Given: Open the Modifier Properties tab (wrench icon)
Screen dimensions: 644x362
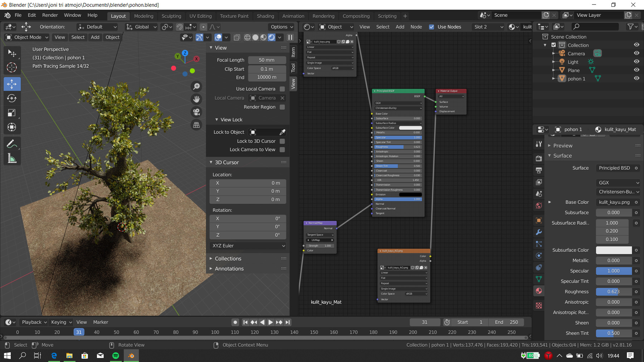Looking at the screenshot, I should pos(538,232).
